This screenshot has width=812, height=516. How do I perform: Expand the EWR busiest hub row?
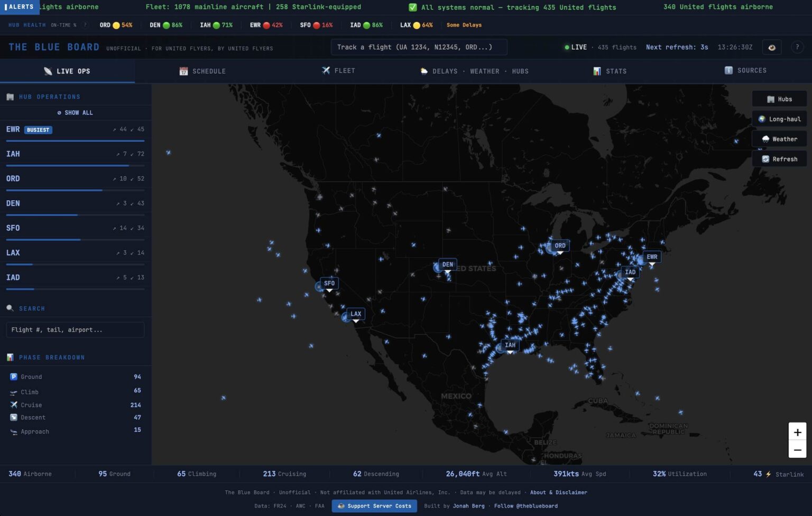(x=75, y=130)
